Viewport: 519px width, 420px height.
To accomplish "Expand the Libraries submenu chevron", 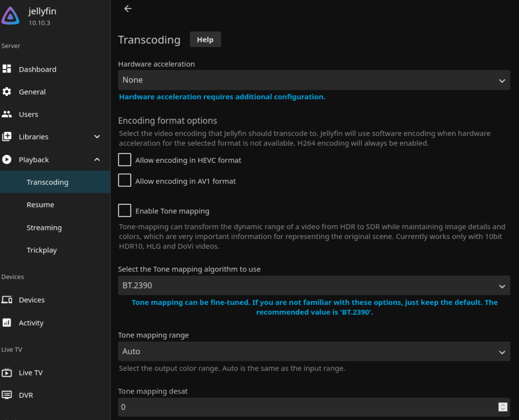I will (x=97, y=137).
